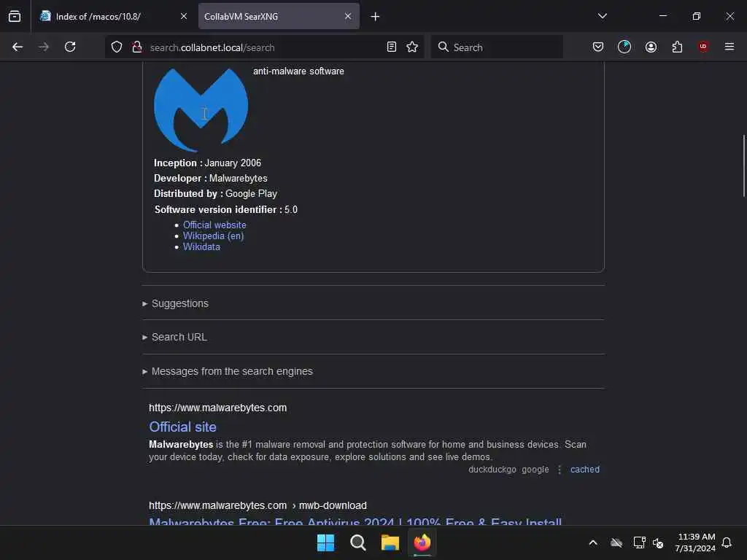The width and height of the screenshot is (747, 560).
Task: Click Firefox taskbar icon
Action: click(x=422, y=542)
